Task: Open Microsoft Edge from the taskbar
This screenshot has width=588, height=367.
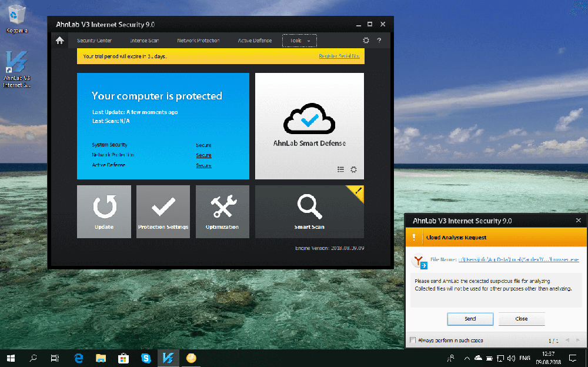Action: [78, 358]
